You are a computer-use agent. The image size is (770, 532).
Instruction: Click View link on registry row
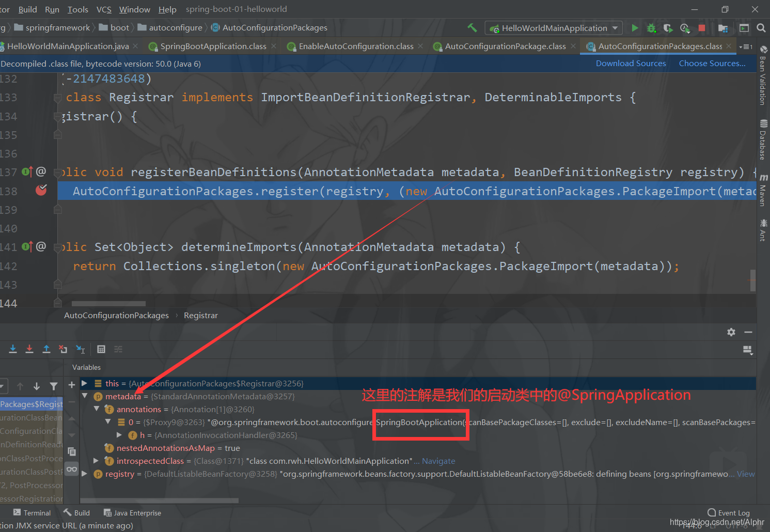click(746, 474)
